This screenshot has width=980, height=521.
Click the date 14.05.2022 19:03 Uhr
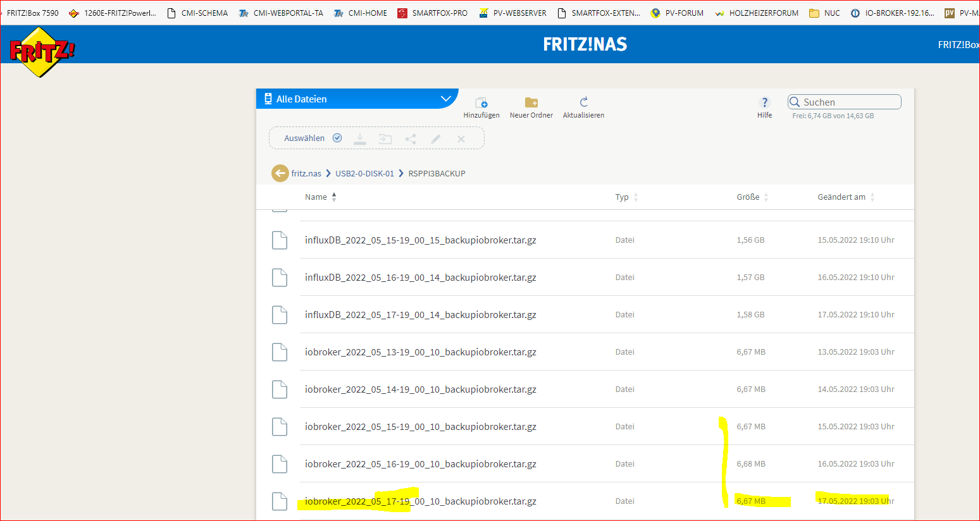[x=856, y=389]
